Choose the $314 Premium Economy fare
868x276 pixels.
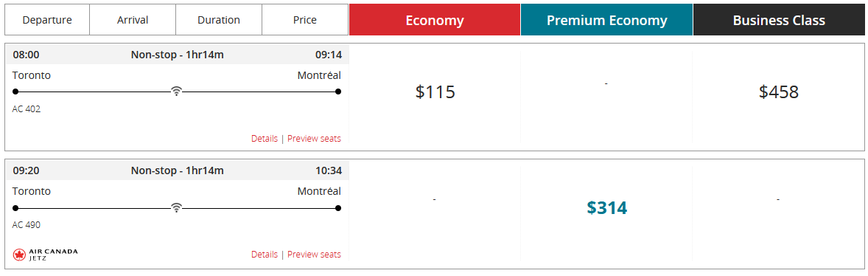[x=606, y=208]
